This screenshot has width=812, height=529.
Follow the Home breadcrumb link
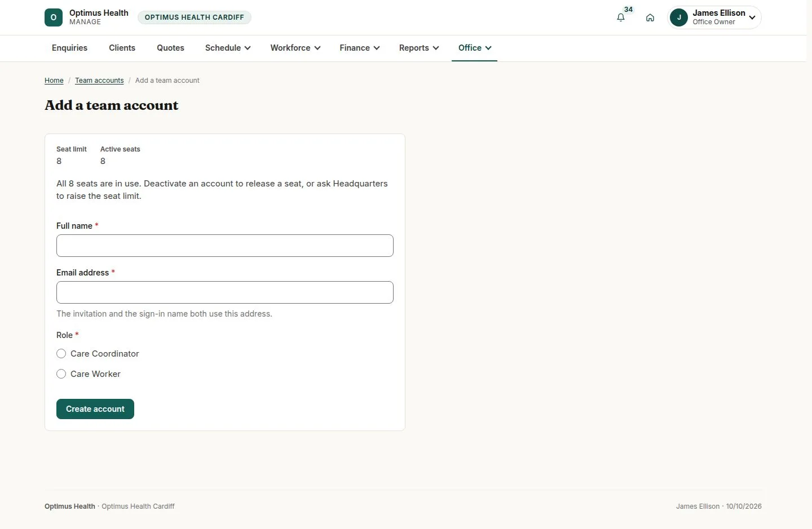click(x=54, y=81)
